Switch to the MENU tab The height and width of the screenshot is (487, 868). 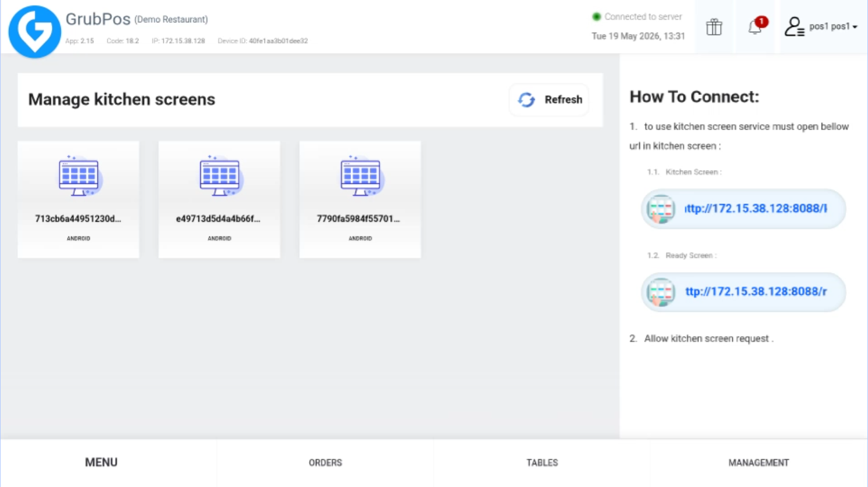pos(101,462)
